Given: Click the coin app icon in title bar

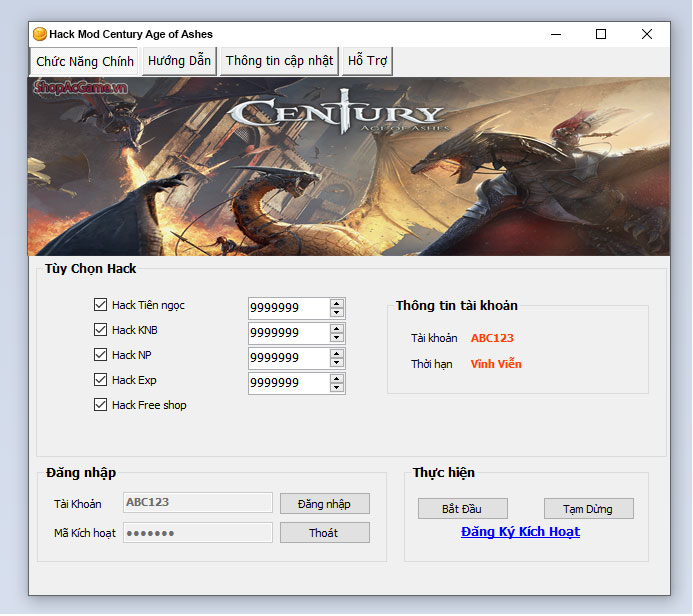Looking at the screenshot, I should tap(40, 34).
